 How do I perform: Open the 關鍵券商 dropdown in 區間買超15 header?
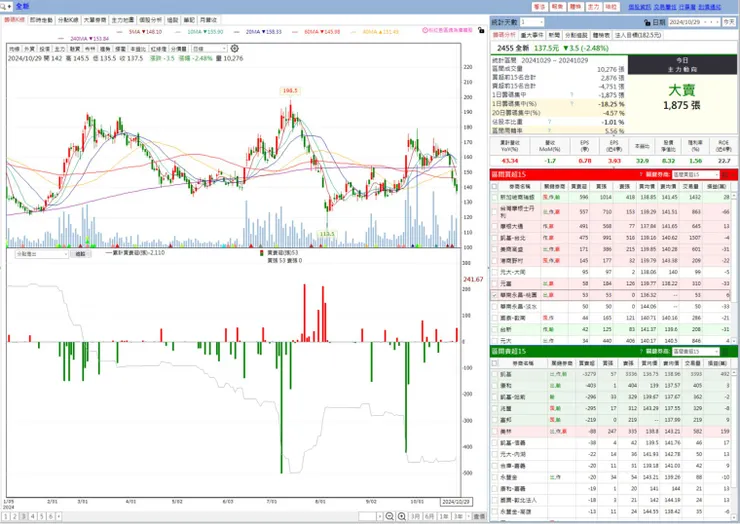click(x=695, y=175)
